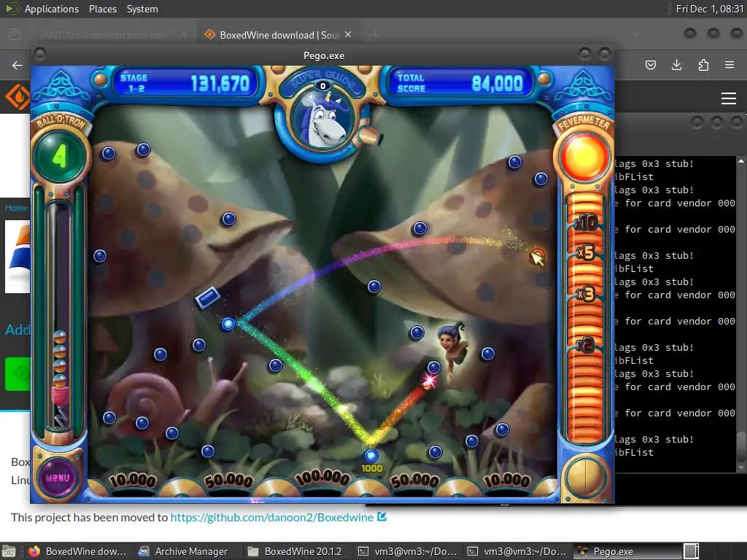
Task: Click the 50,000 bucket right of center
Action: (414, 481)
